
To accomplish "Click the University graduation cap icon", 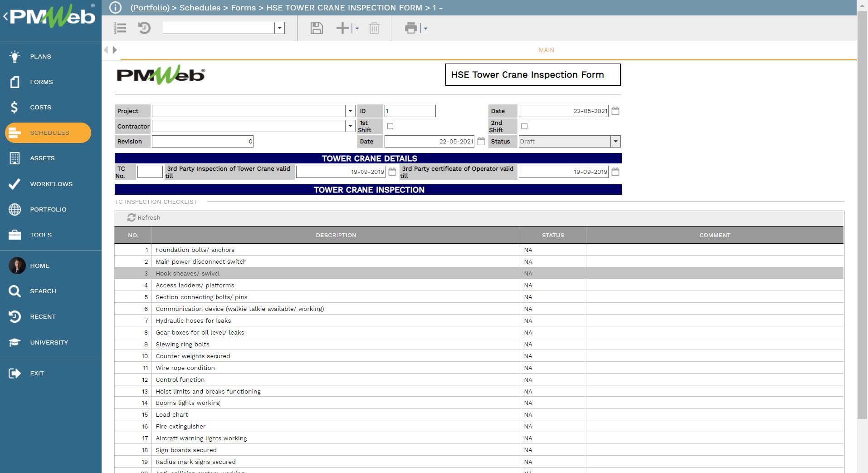I will coord(15,342).
